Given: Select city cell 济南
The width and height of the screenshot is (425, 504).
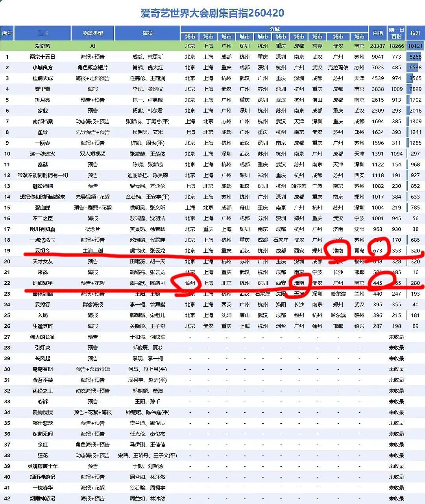Looking at the screenshot, I should pos(338,229).
